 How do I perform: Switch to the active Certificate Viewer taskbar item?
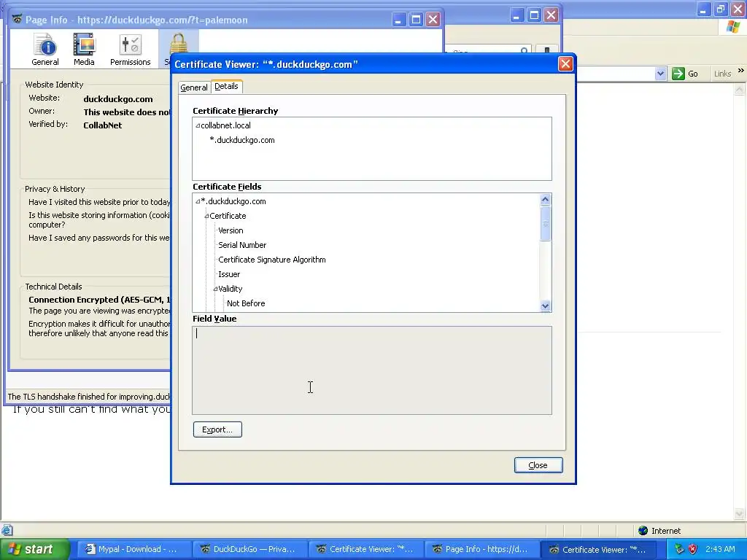[597, 549]
